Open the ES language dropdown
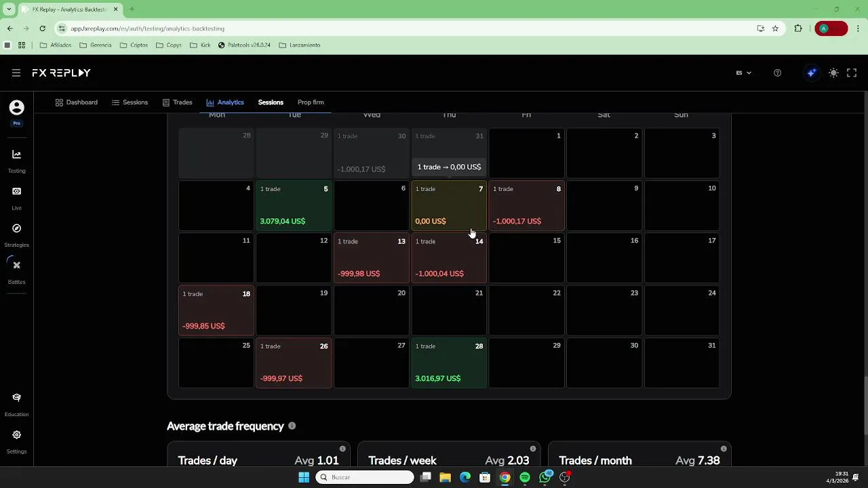The height and width of the screenshot is (488, 868). click(743, 73)
